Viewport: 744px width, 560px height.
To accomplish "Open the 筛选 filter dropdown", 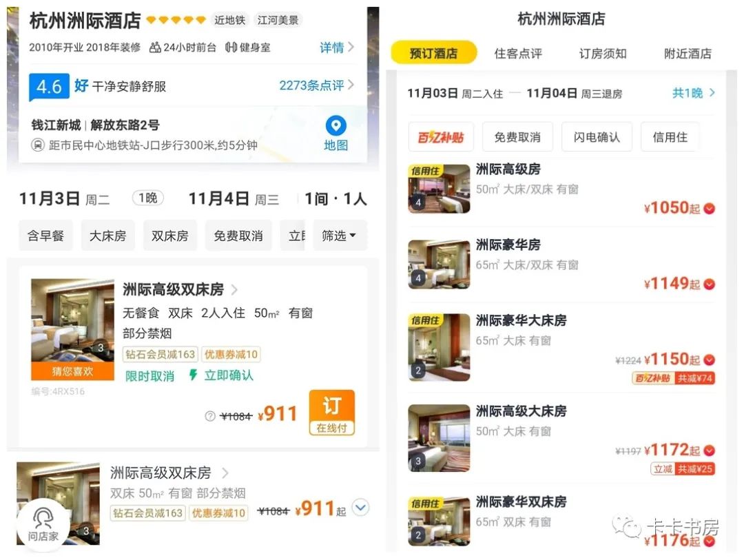I will 339,236.
